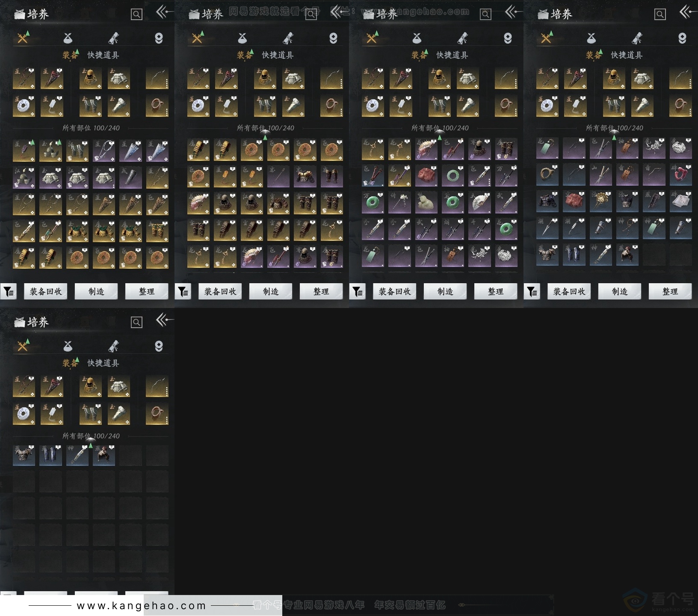
Task: Click the back arrow in the bottom panel header
Action: 165,320
